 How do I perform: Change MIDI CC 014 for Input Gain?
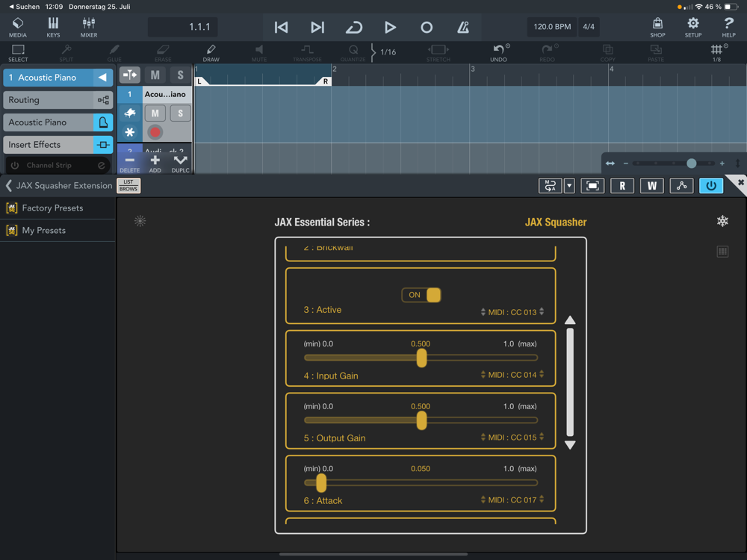click(x=512, y=375)
